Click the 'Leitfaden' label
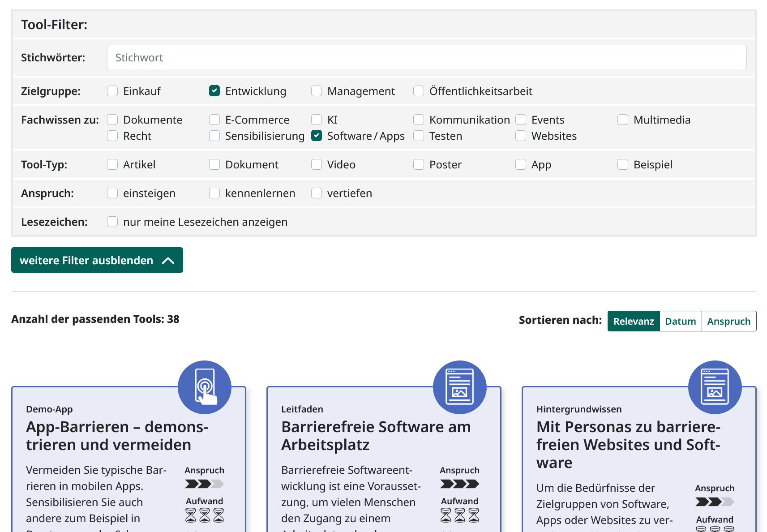Viewport: 767px width, 532px height. 302,409
